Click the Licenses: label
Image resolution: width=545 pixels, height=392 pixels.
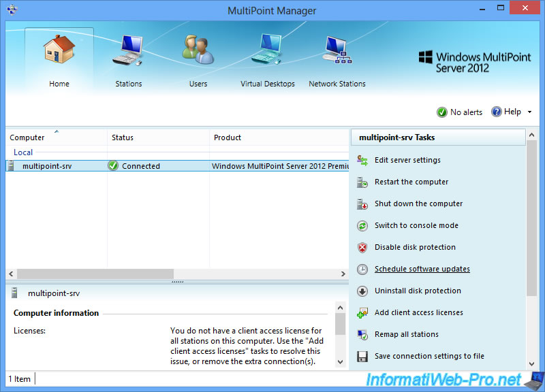[x=29, y=331]
